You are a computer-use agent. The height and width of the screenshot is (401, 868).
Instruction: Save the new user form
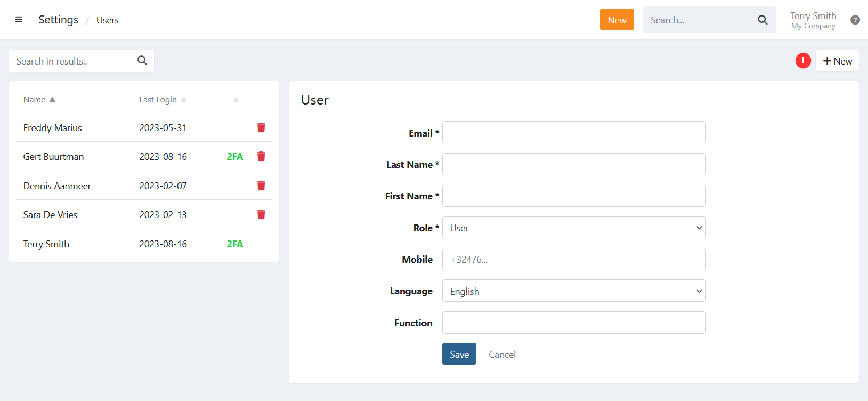(x=459, y=354)
